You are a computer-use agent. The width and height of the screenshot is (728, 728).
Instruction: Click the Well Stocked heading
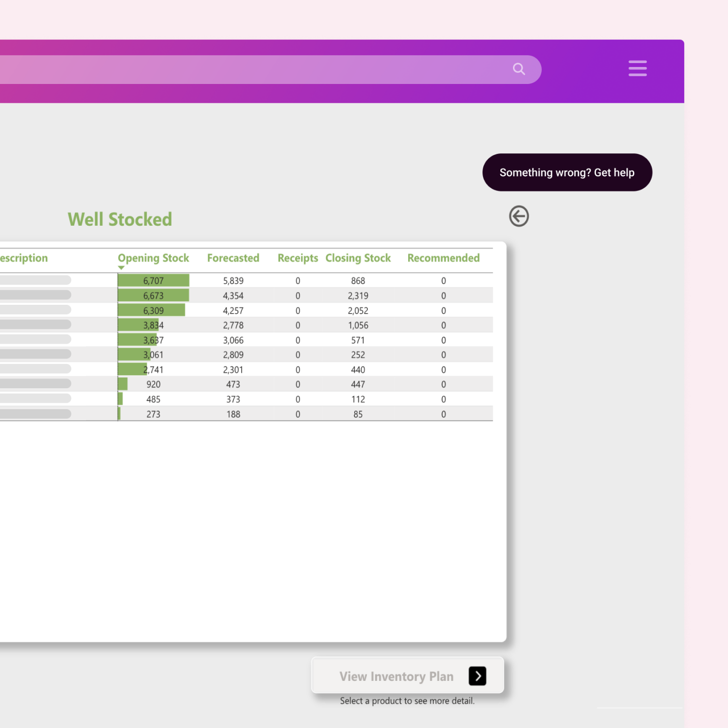pos(120,219)
